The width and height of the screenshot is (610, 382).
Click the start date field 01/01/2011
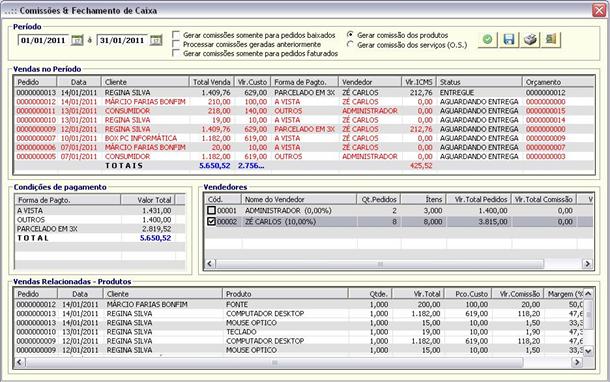point(43,40)
